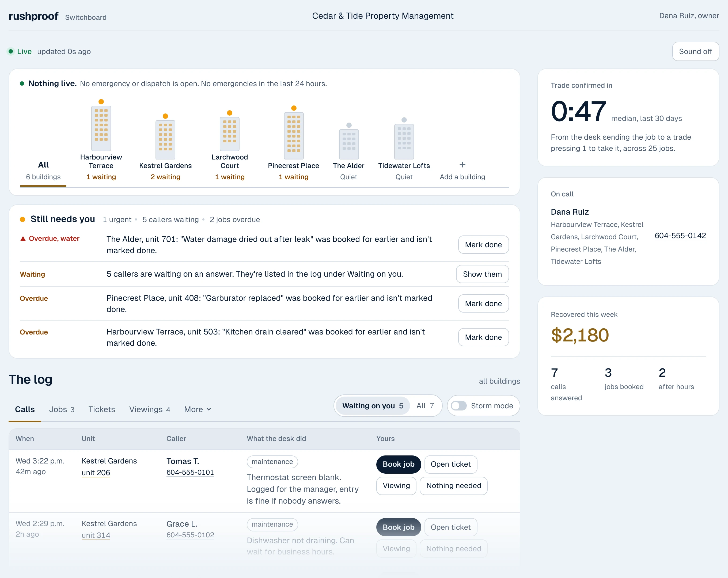Expand the More dropdown in the log
The height and width of the screenshot is (578, 728).
[198, 409]
